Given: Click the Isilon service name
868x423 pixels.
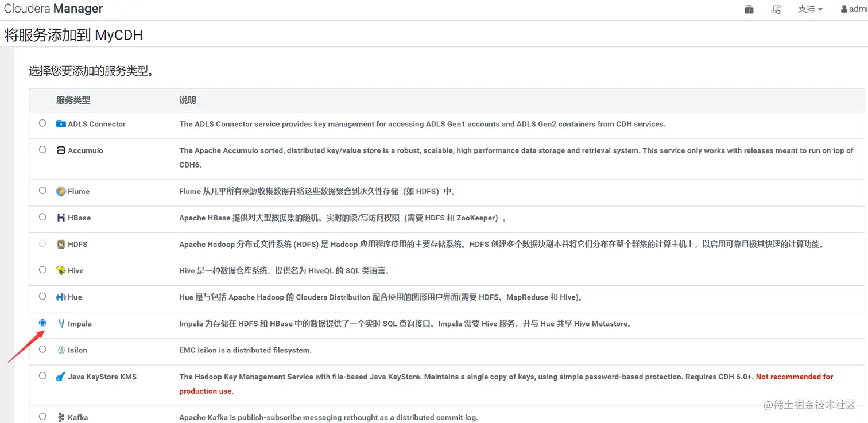Looking at the screenshot, I should (x=77, y=350).
